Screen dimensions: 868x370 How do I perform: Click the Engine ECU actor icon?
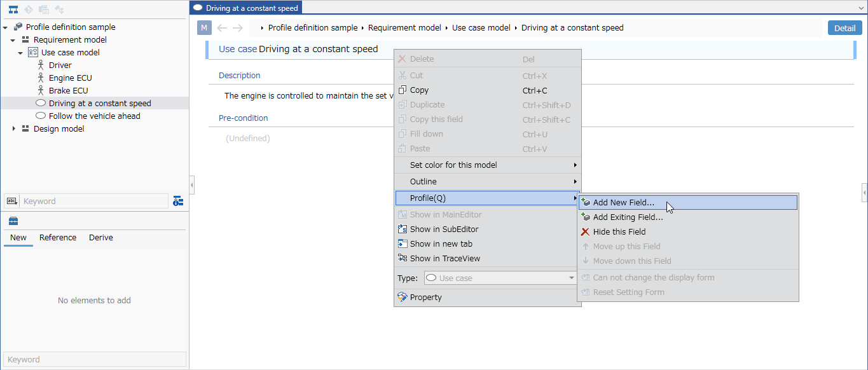tap(41, 78)
